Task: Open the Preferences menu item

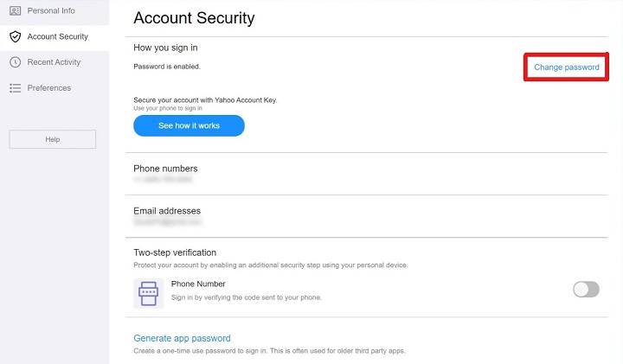Action: click(x=49, y=88)
